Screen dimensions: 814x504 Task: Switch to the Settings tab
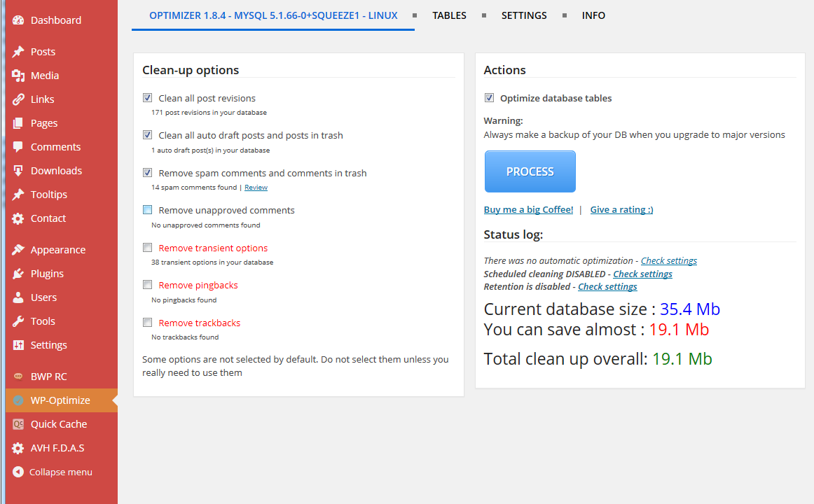[x=524, y=15]
